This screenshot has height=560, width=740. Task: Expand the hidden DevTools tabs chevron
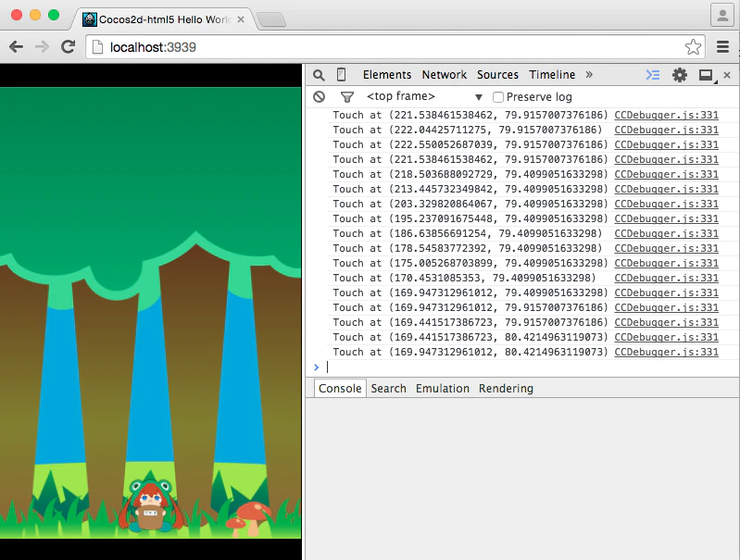(589, 75)
